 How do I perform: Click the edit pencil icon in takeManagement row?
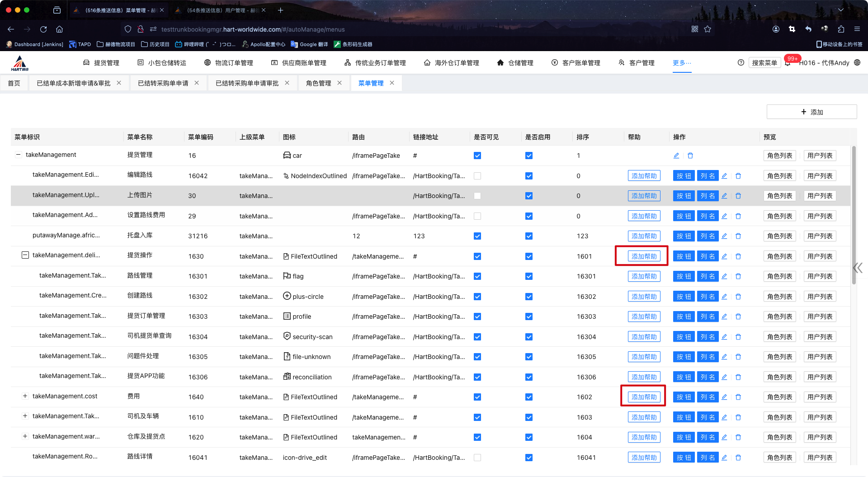point(676,156)
